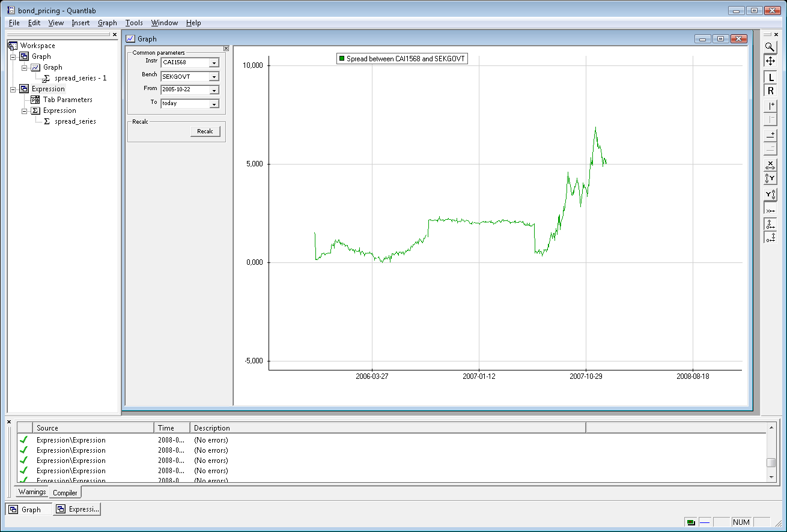Activate the four-arrow Pan tool

click(x=770, y=61)
